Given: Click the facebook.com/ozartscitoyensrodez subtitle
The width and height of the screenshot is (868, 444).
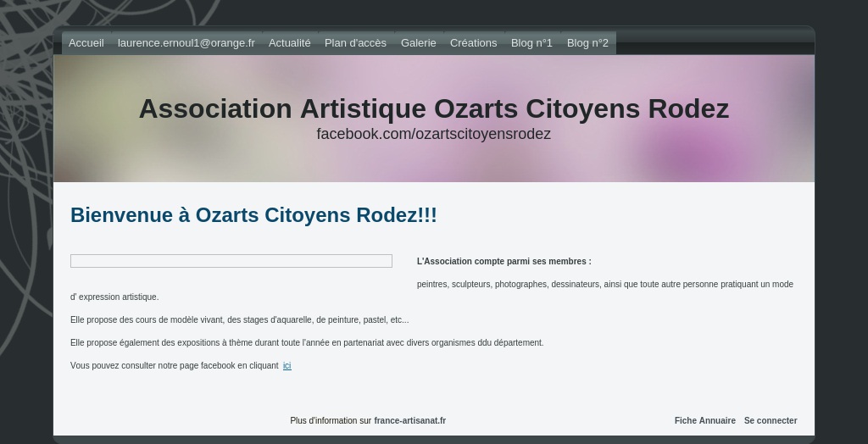Looking at the screenshot, I should click(x=433, y=134).
